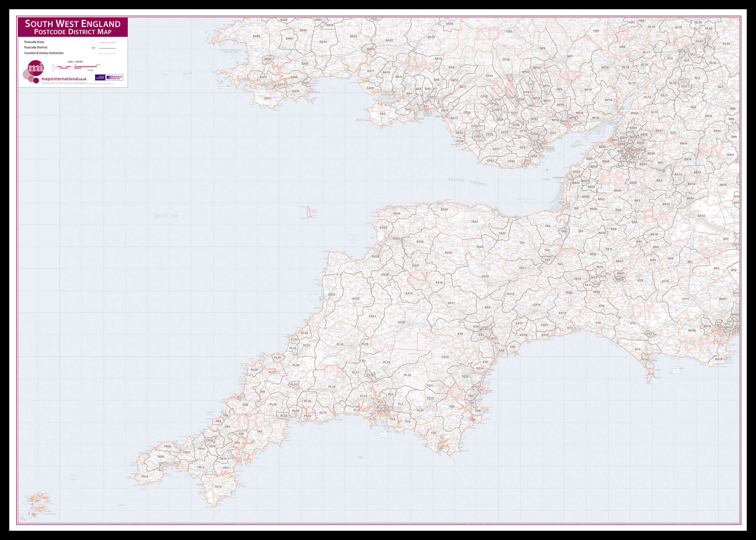Click the 'Postcode District Map' subtitle

coord(73,32)
